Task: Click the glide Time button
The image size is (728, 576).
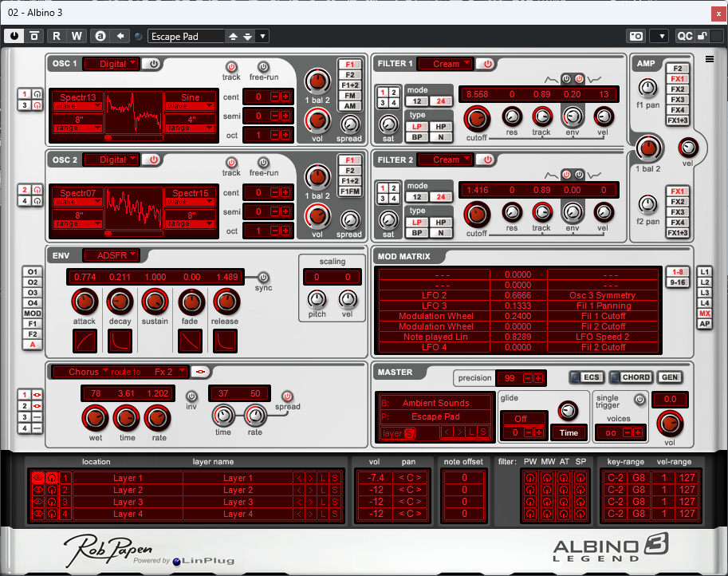Action: tap(569, 433)
